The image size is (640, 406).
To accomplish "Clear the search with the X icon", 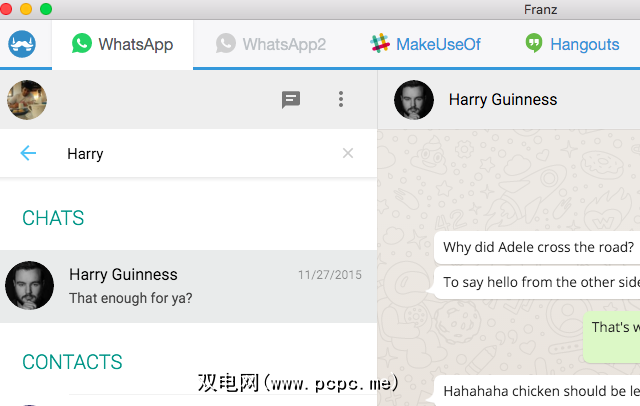I will pos(348,153).
